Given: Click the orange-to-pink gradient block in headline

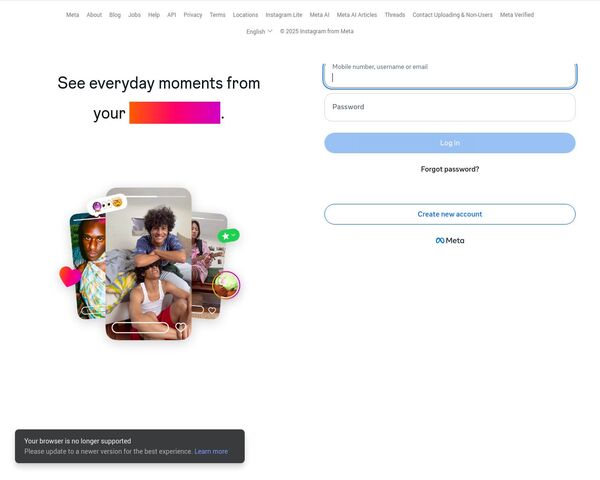Looking at the screenshot, I should coord(174,113).
